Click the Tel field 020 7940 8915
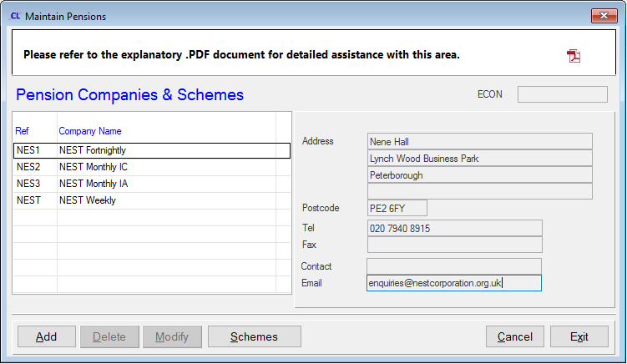 click(455, 228)
